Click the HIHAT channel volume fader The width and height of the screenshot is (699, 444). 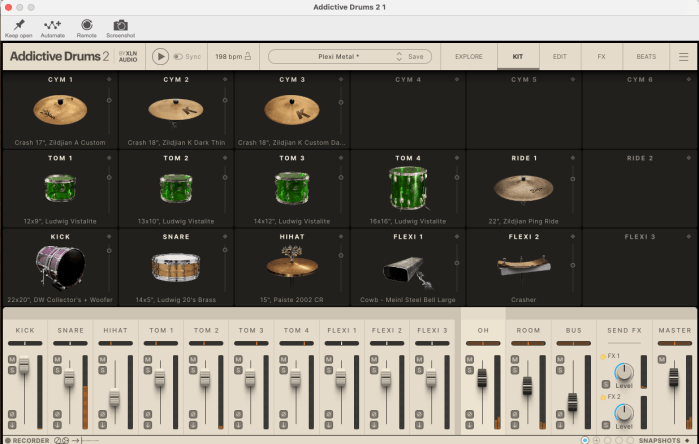click(115, 396)
